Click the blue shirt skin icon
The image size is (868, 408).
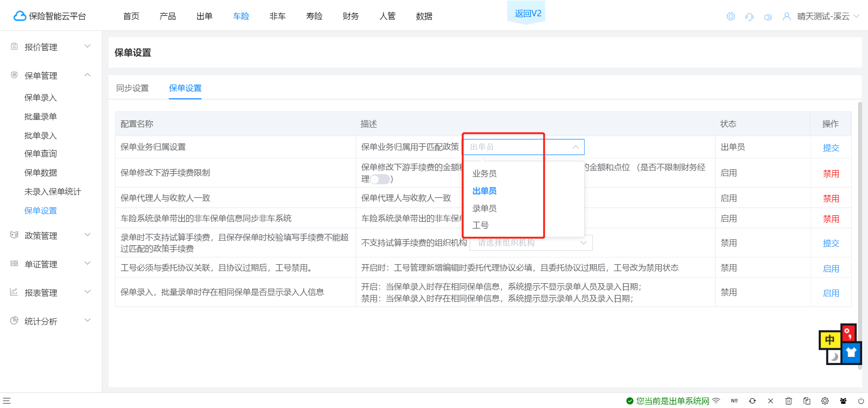[x=851, y=353]
